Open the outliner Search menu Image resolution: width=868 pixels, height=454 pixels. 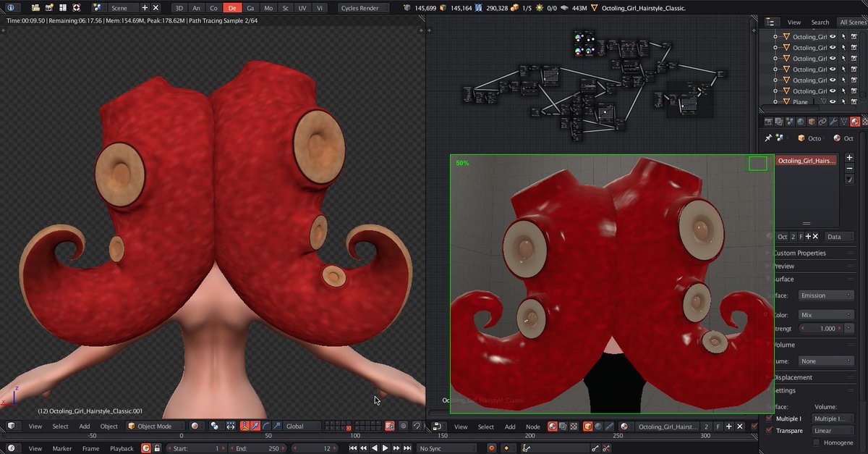point(820,22)
